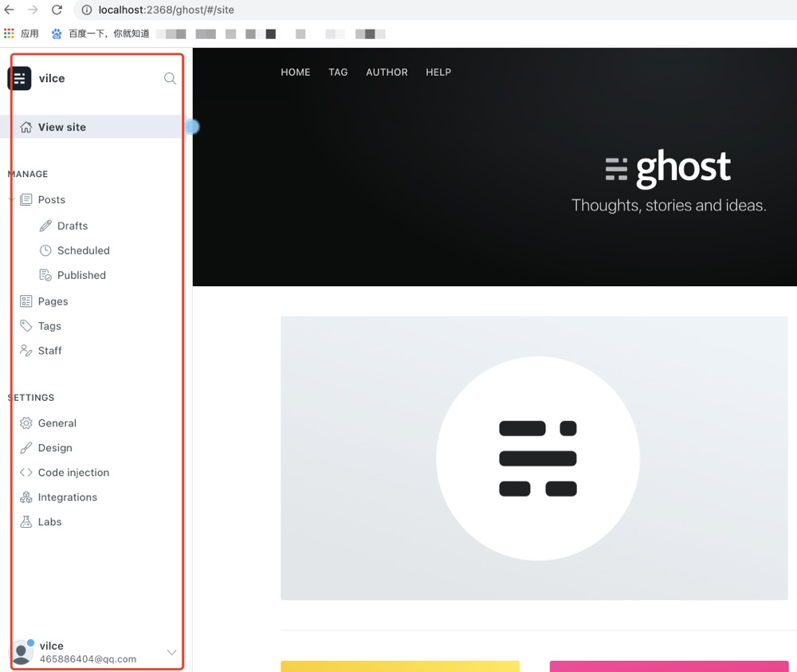Viewport: 797px width, 672px height.
Task: Open the Design paintbrush icon
Action: (26, 447)
